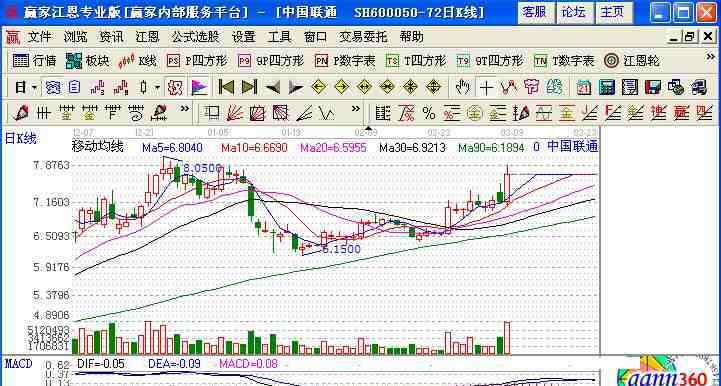Screen dimensions: 721x386
Task: Toggle the fan lines drawing tool
Action: 235,113
